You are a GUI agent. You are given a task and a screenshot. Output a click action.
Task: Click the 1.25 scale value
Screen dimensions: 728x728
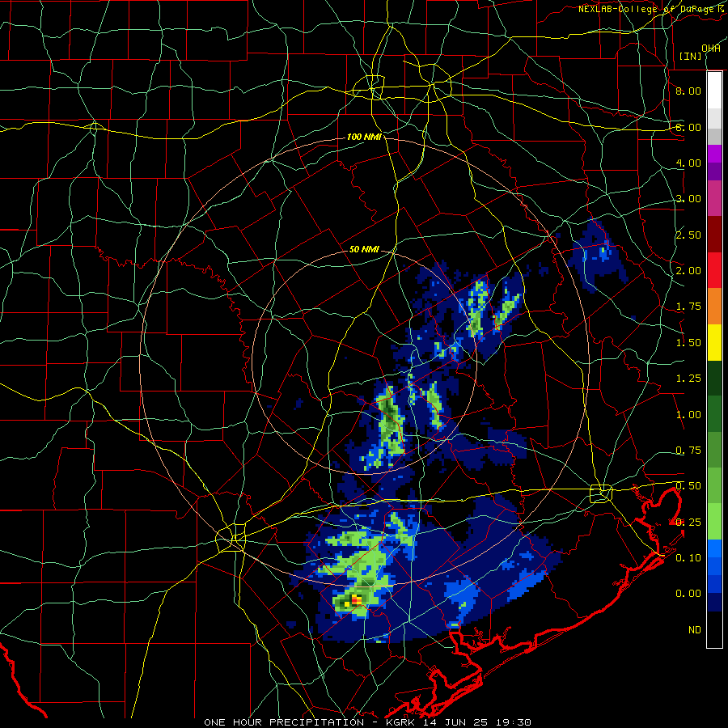click(x=688, y=379)
